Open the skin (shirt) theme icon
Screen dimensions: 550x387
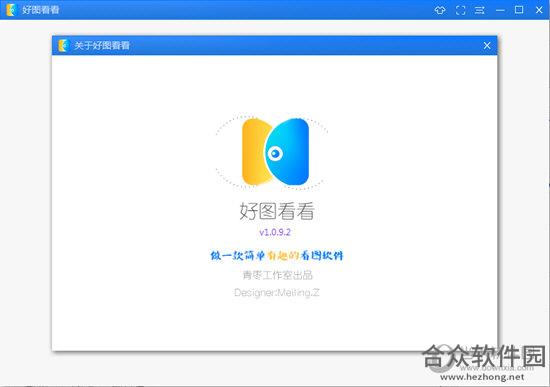point(440,10)
